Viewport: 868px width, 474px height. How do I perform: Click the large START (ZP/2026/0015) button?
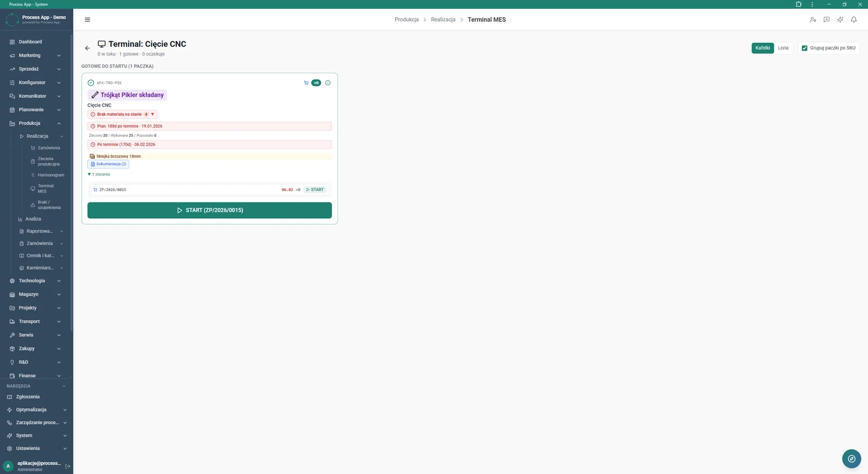point(209,210)
